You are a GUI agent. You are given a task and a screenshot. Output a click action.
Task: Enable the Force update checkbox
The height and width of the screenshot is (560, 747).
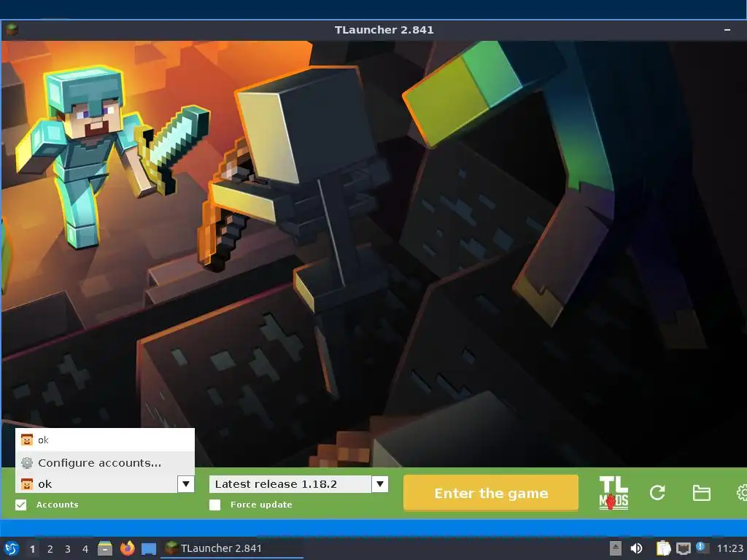[x=215, y=505]
